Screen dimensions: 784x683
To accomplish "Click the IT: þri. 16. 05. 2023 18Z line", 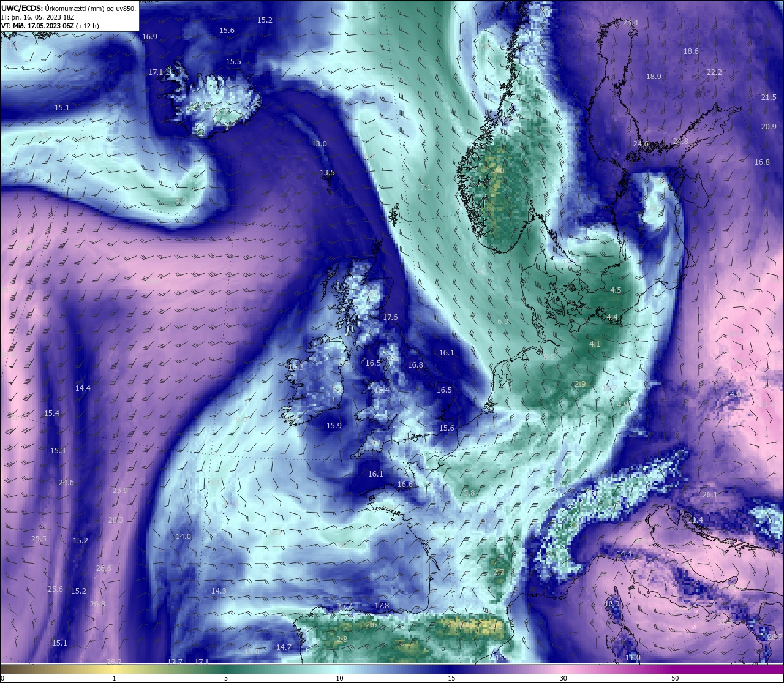I will point(37,17).
